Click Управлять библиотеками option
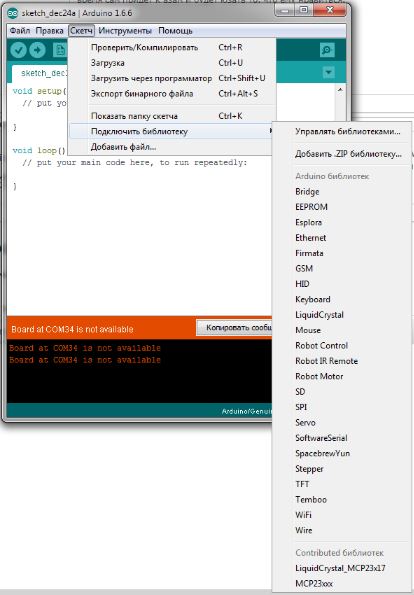Viewport: 414px width, 595px height. [x=348, y=131]
